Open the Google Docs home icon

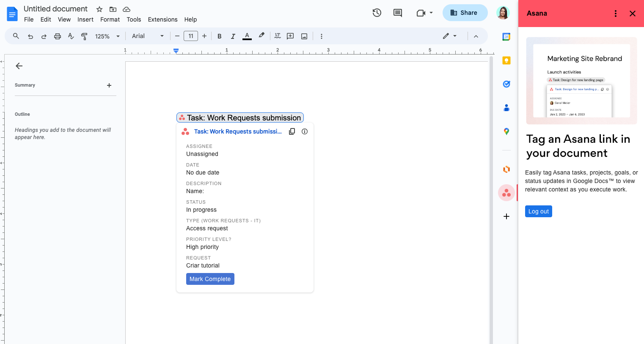click(x=12, y=14)
